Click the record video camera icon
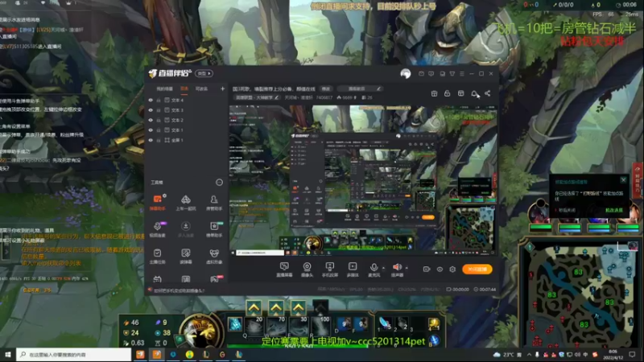The image size is (644, 362). (427, 269)
